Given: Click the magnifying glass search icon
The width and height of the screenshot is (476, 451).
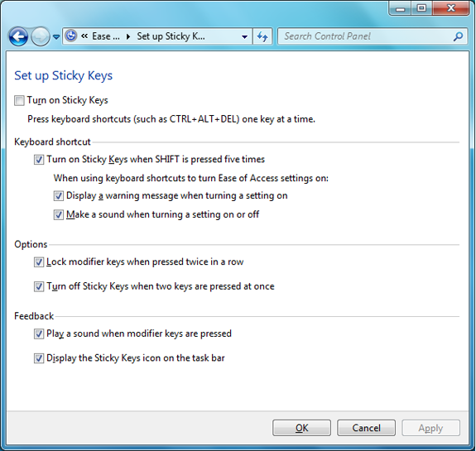Looking at the screenshot, I should tap(458, 36).
